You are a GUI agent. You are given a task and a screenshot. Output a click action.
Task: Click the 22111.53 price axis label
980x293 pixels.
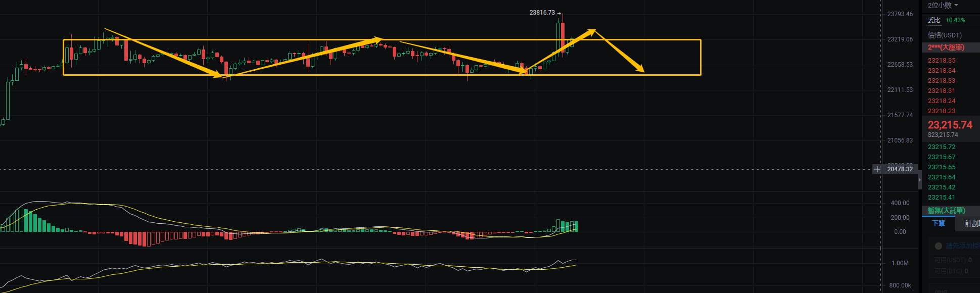pyautogui.click(x=900, y=90)
